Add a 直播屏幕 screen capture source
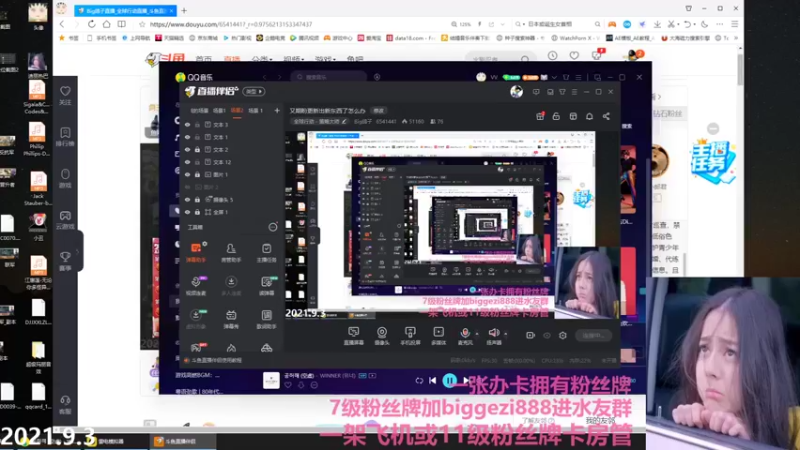This screenshot has width=800, height=450. pos(354,336)
